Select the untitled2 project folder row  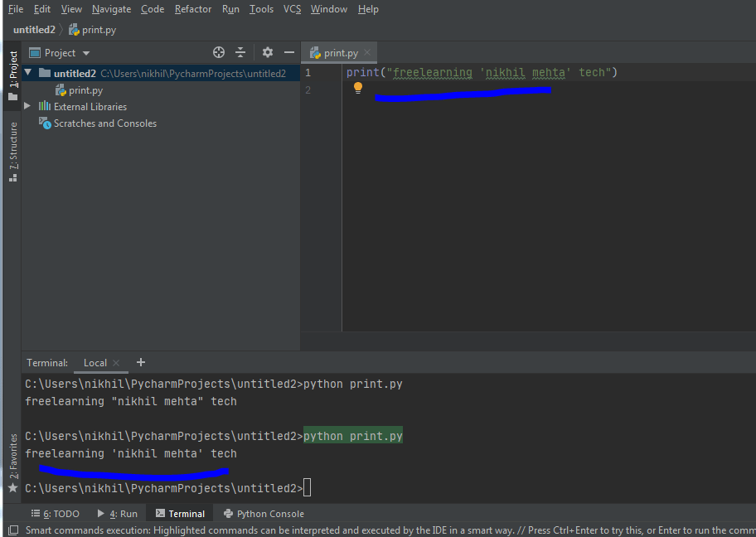point(161,73)
